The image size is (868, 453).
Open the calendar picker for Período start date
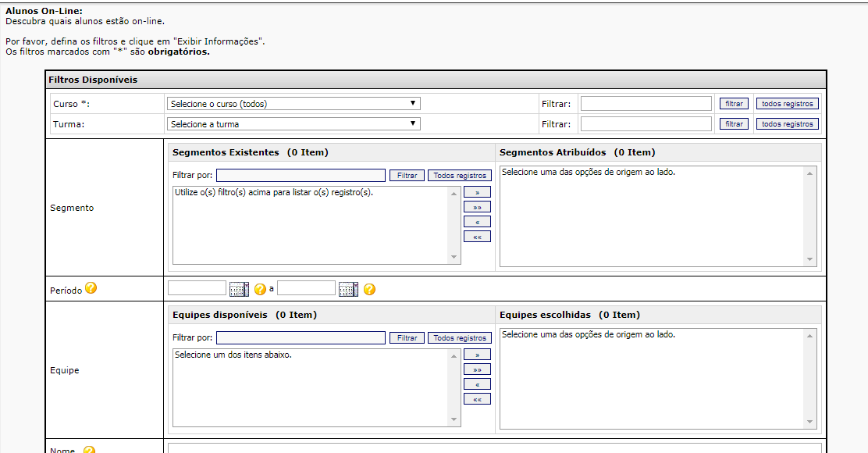pos(239,289)
